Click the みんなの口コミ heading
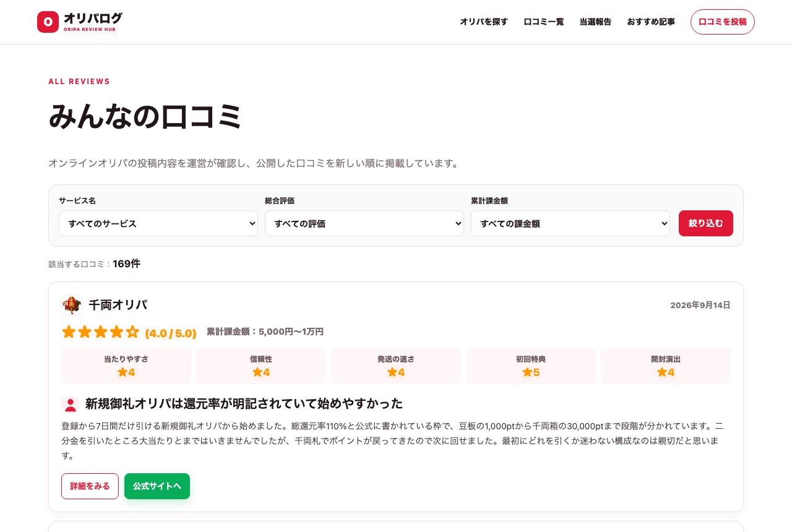Viewport: 792px width, 532px height. point(145,116)
